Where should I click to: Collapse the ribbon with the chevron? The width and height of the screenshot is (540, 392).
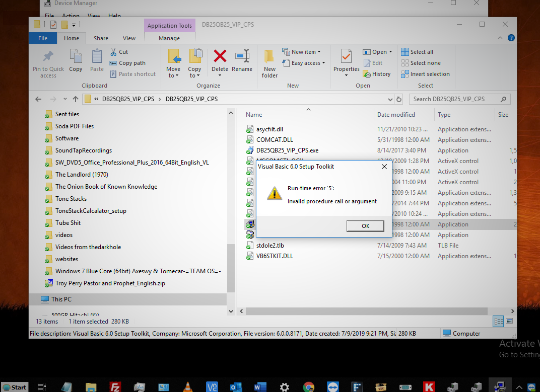coord(500,38)
